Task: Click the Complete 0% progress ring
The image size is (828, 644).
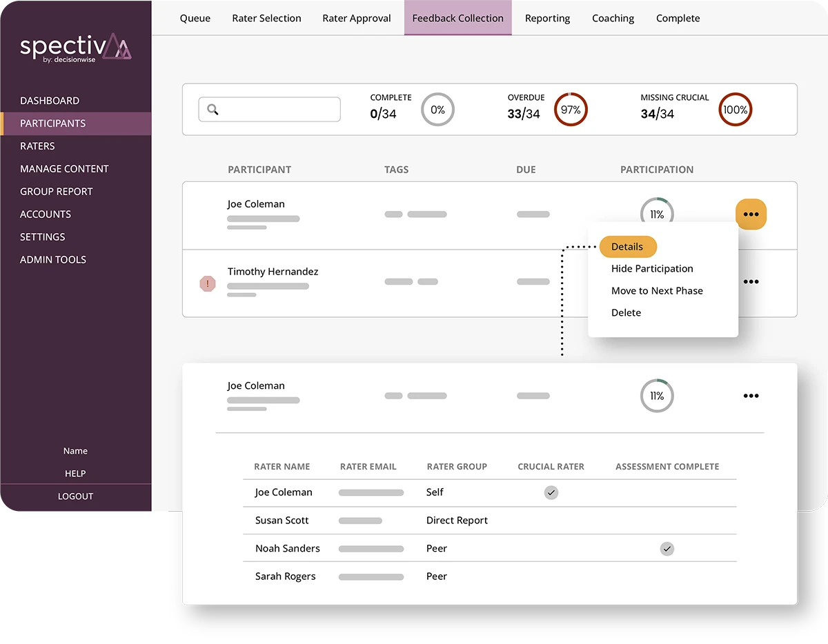Action: (x=438, y=110)
